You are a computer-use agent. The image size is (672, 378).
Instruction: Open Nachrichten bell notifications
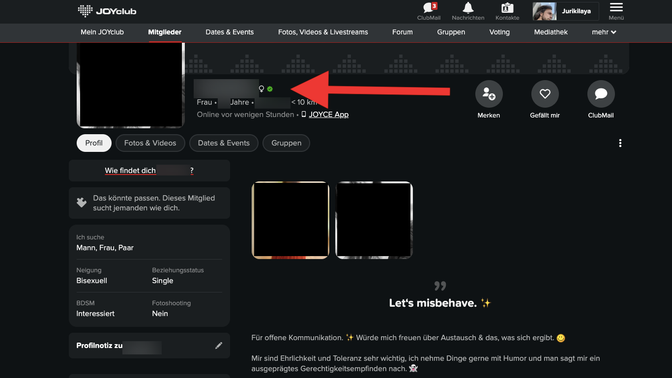click(x=468, y=11)
